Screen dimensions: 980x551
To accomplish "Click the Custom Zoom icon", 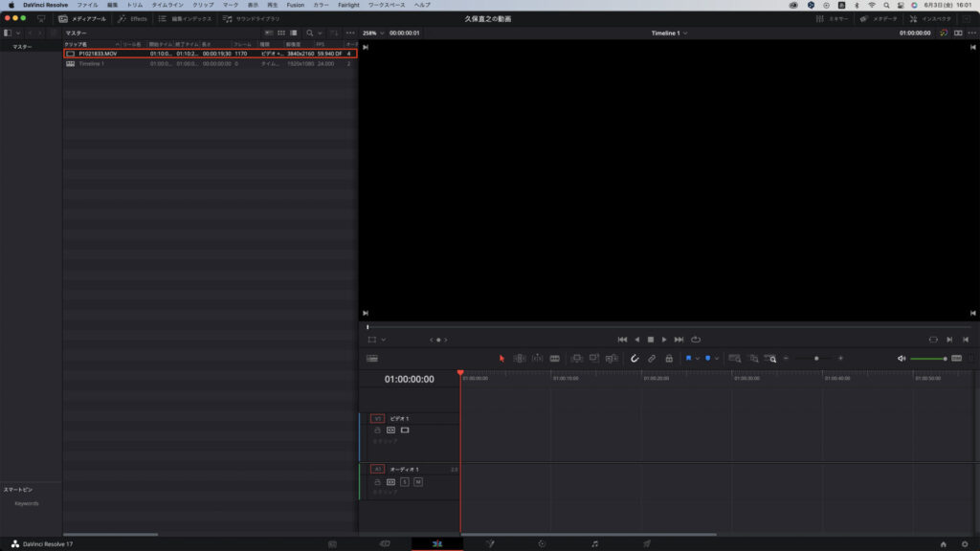I will click(770, 359).
